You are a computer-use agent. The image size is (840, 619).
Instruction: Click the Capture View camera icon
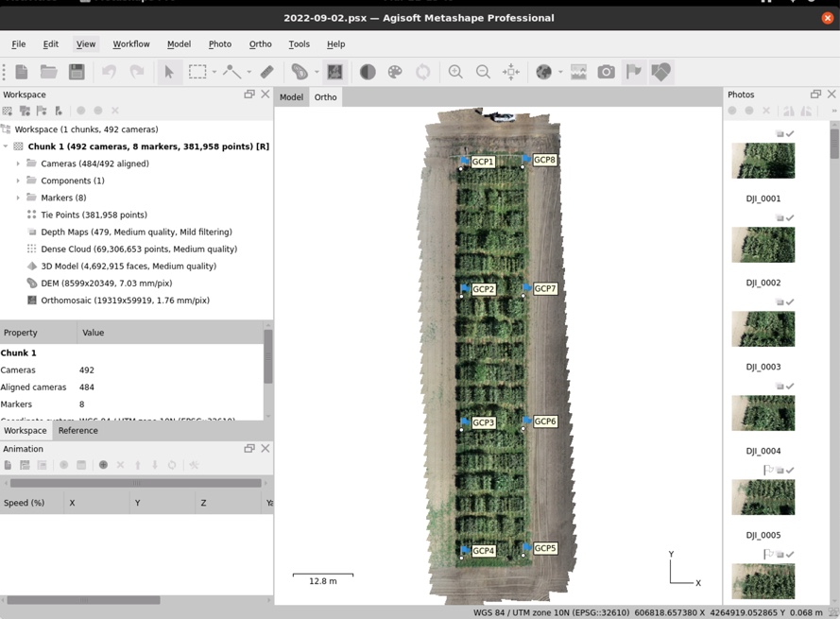(606, 72)
